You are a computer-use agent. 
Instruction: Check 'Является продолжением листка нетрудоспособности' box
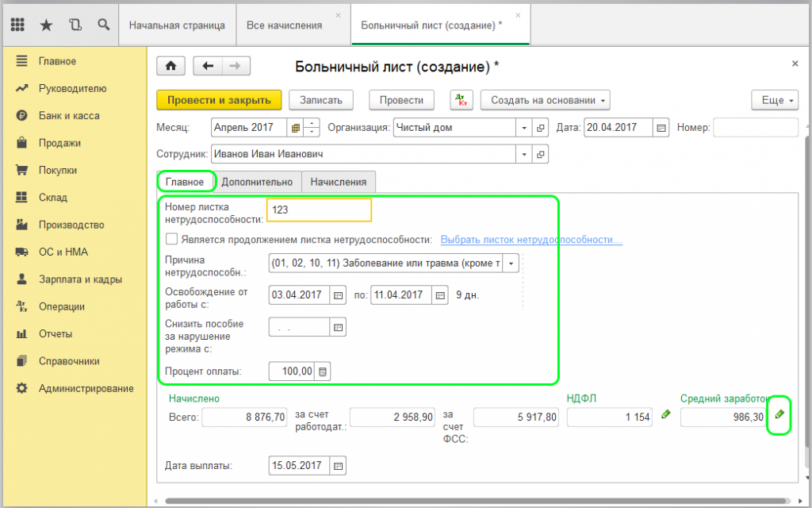coord(171,239)
